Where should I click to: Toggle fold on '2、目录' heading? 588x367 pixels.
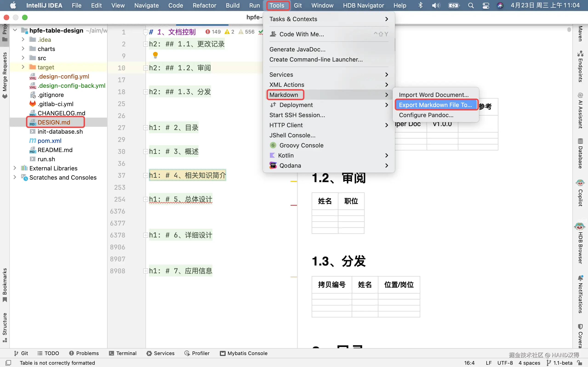point(145,128)
